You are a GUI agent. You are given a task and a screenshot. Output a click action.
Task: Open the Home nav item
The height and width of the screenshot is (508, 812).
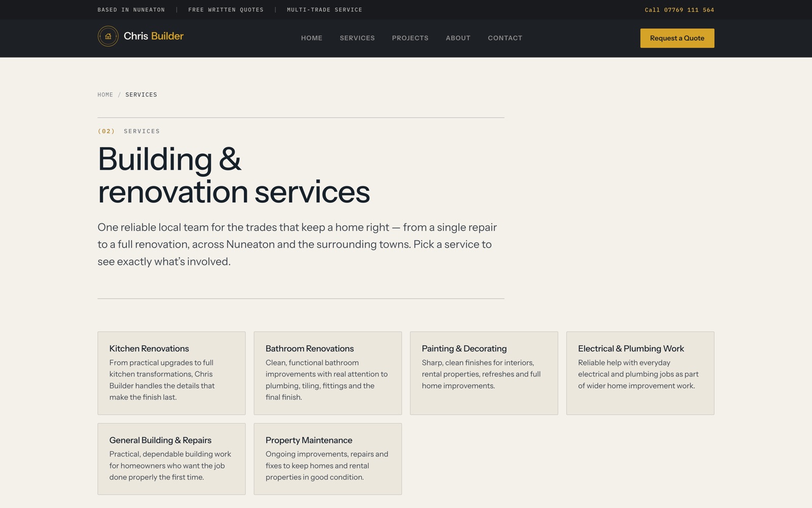(x=312, y=38)
